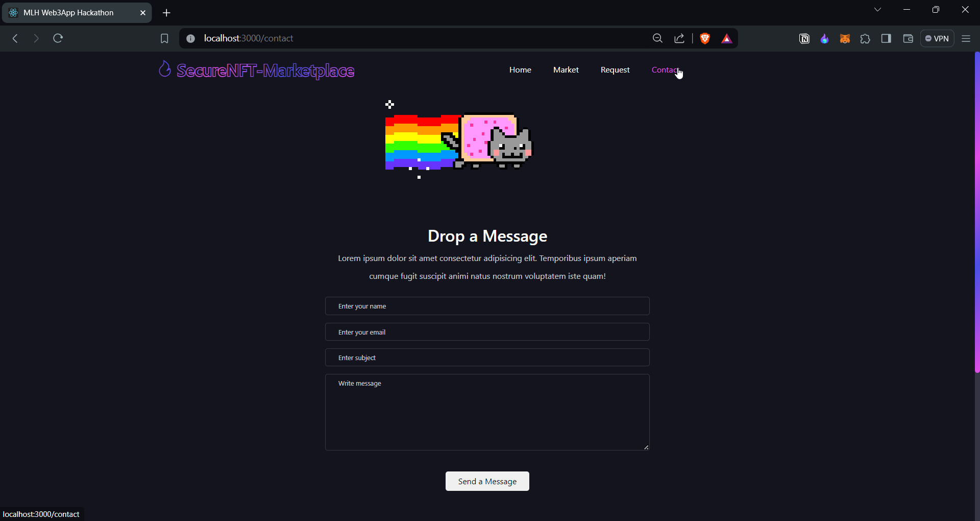Click the share page icon

point(679,38)
